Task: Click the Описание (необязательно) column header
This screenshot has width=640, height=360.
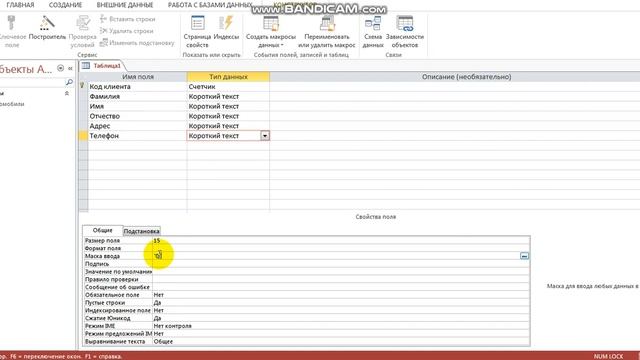Action: point(467,77)
